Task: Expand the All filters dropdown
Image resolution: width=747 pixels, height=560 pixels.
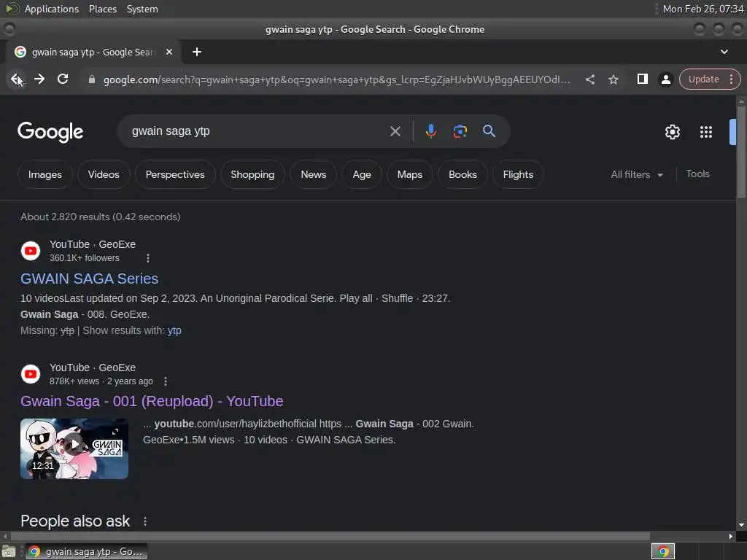Action: 637,174
